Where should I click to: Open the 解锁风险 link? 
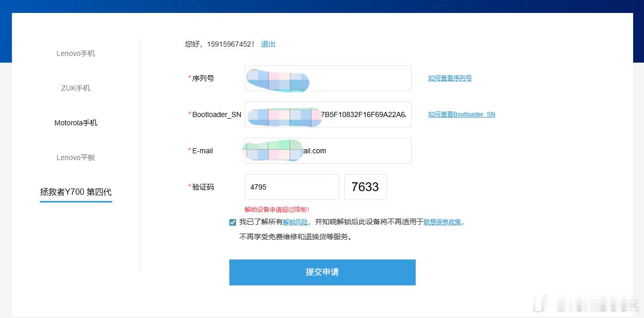click(295, 222)
